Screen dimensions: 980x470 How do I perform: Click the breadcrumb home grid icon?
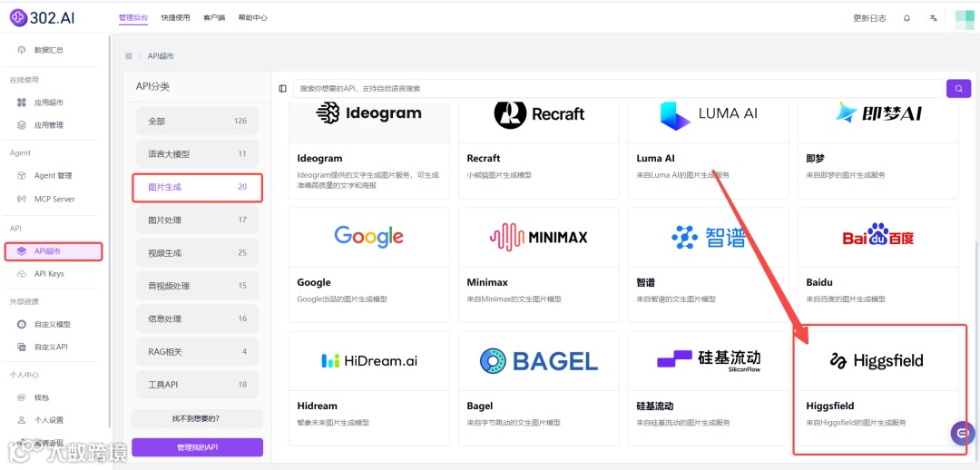[x=129, y=55]
